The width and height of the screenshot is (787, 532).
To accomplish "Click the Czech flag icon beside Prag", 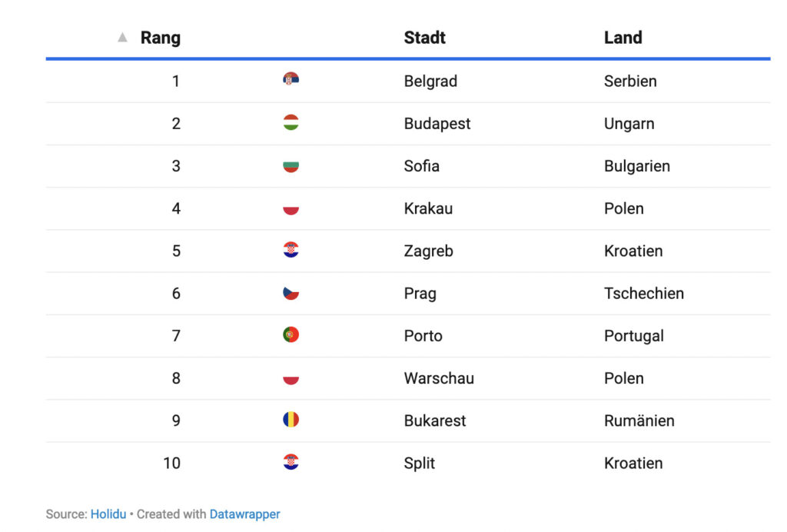I will pyautogui.click(x=291, y=293).
